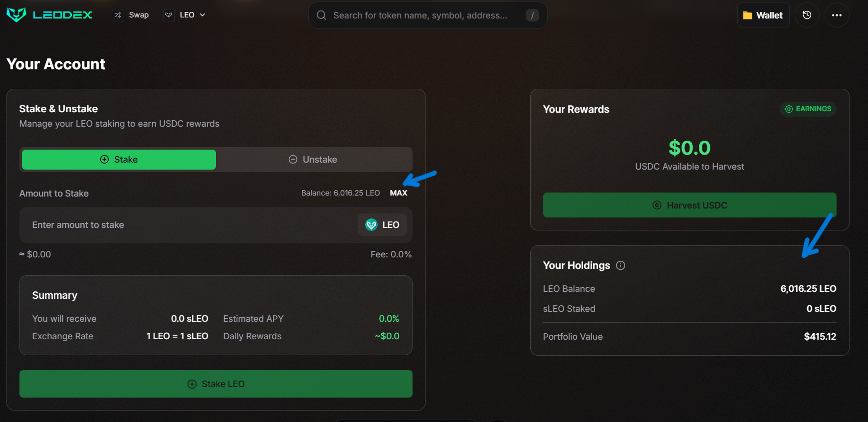Open transaction history clock icon
Image resolution: width=868 pixels, height=422 pixels.
pyautogui.click(x=807, y=15)
